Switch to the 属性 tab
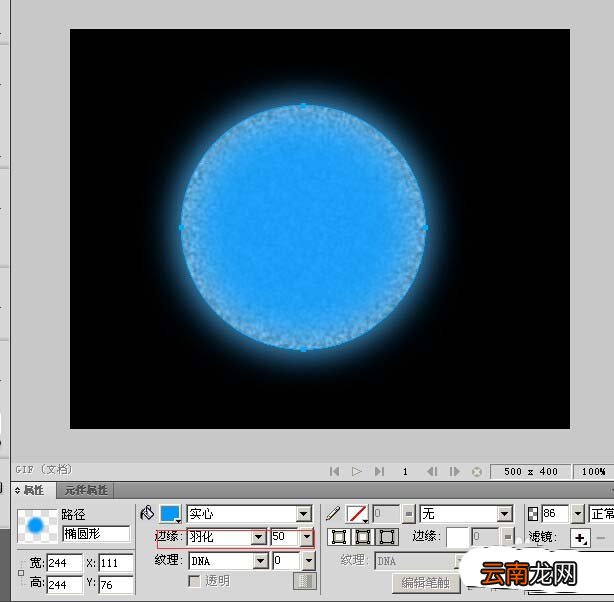 point(33,490)
